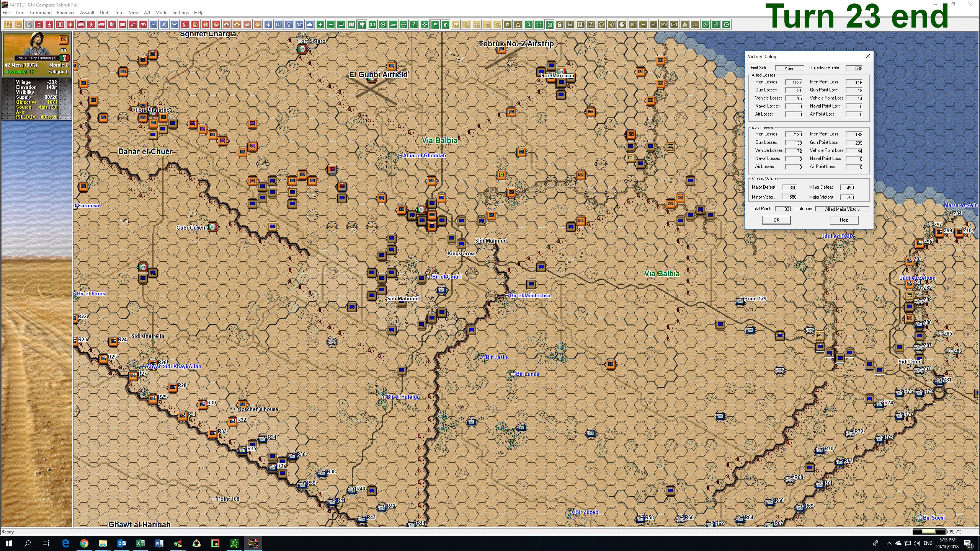Open the Mode menu dropdown

[x=161, y=12]
